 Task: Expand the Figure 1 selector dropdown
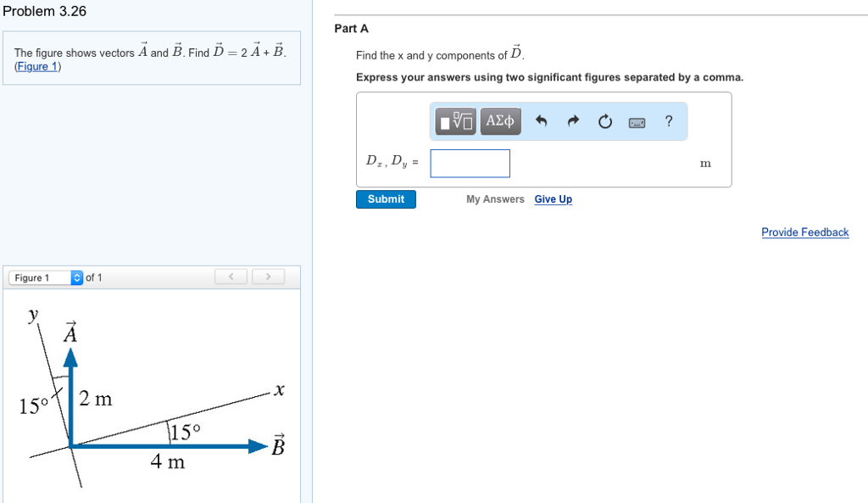tap(46, 277)
